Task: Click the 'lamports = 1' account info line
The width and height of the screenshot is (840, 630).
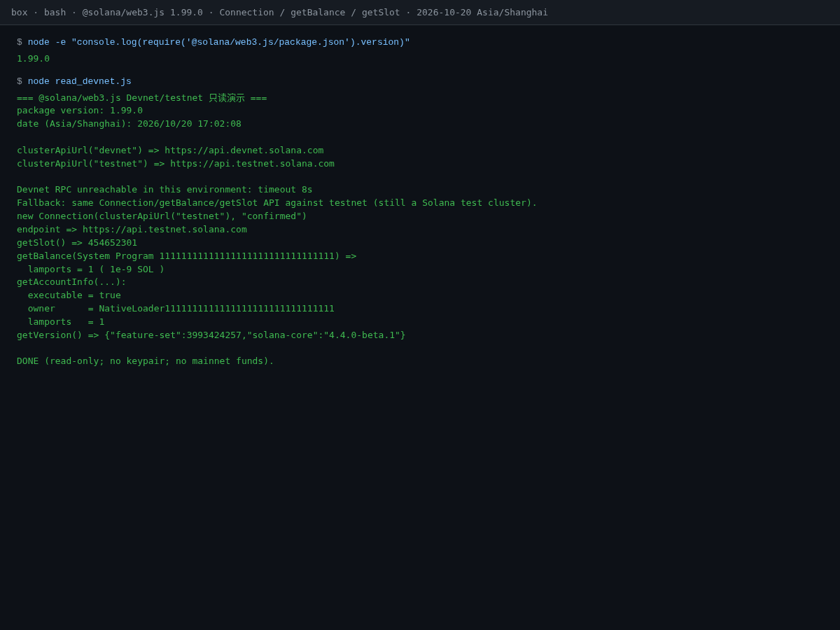Action: pyautogui.click(x=66, y=322)
